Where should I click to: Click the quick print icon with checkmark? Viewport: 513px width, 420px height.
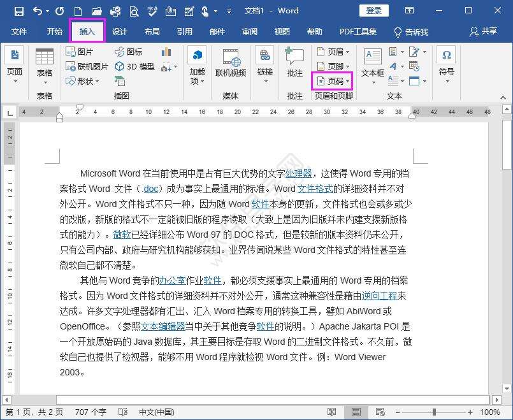pos(115,11)
